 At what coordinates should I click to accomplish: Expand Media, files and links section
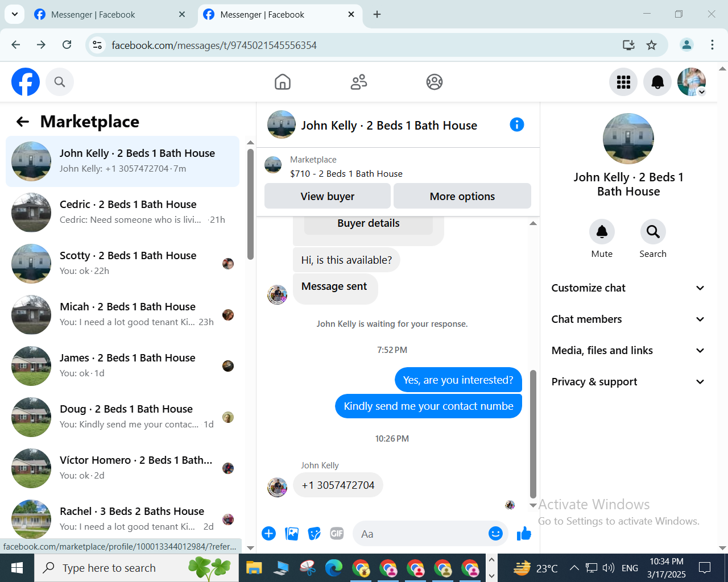click(x=628, y=351)
